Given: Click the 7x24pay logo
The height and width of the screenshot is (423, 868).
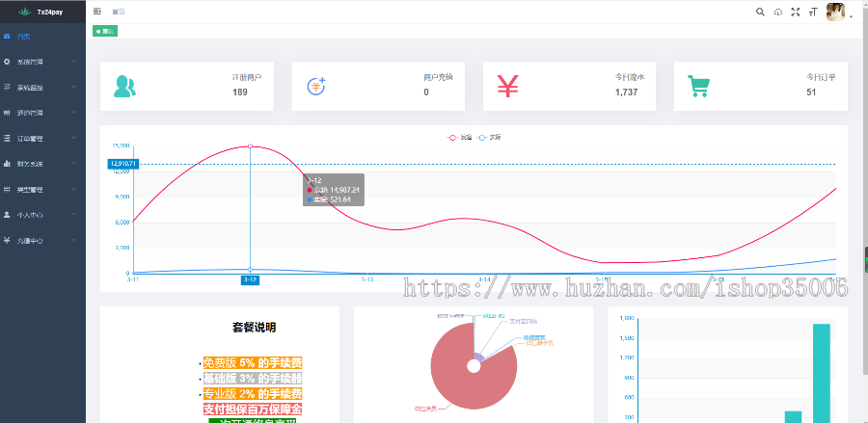Looking at the screenshot, I should click(41, 12).
